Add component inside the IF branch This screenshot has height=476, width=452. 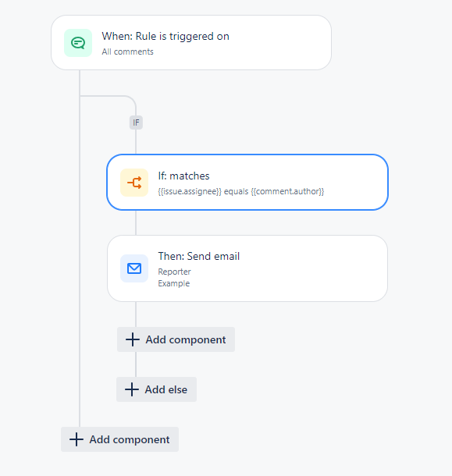[176, 339]
